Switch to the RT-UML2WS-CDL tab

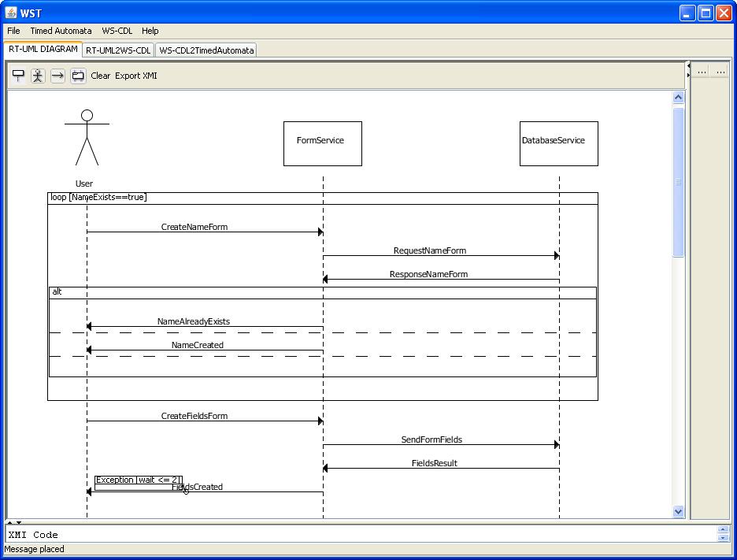(x=118, y=50)
